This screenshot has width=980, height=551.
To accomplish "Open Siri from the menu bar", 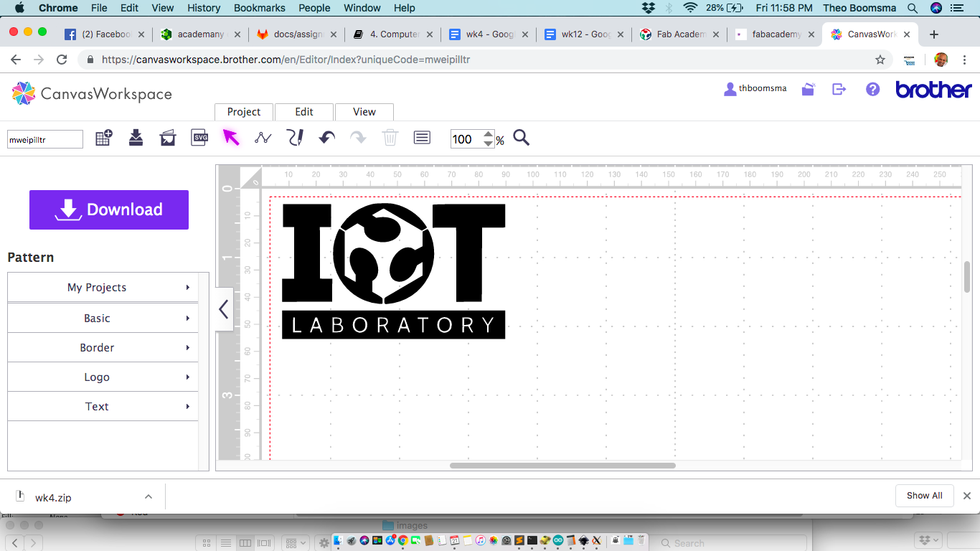I will point(936,8).
